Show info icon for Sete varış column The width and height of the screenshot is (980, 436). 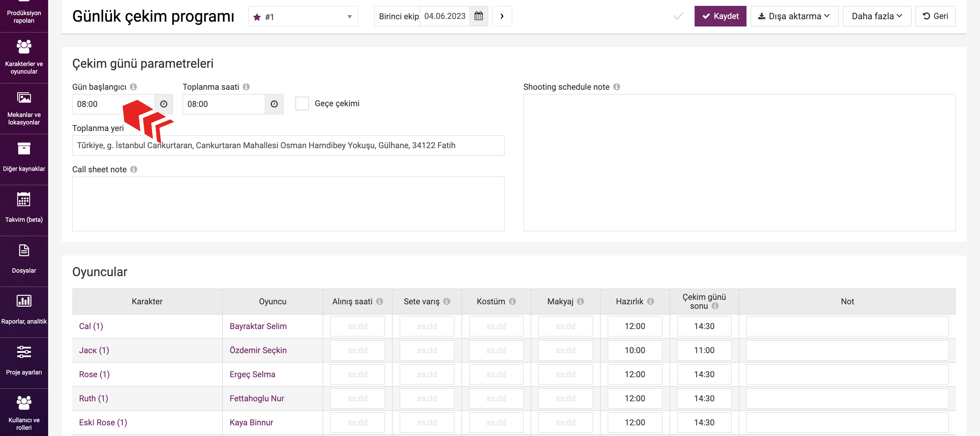(446, 301)
